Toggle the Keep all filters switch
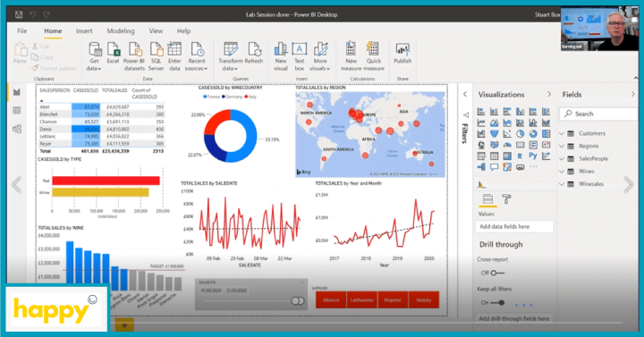This screenshot has height=337, width=644. point(497,303)
